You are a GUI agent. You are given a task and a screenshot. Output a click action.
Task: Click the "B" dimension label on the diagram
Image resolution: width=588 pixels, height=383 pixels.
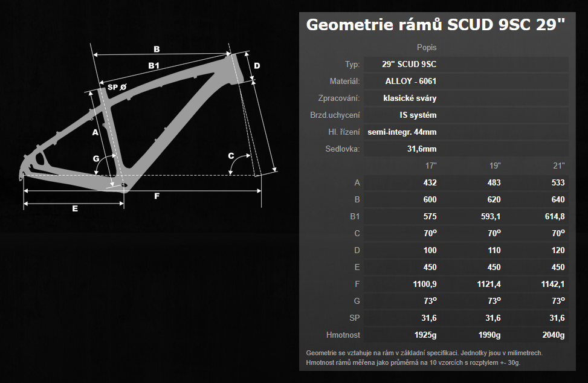click(157, 49)
